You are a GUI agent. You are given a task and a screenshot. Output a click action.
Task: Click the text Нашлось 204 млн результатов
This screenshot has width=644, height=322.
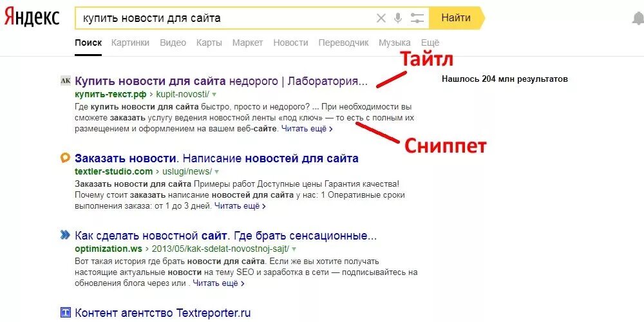point(505,79)
